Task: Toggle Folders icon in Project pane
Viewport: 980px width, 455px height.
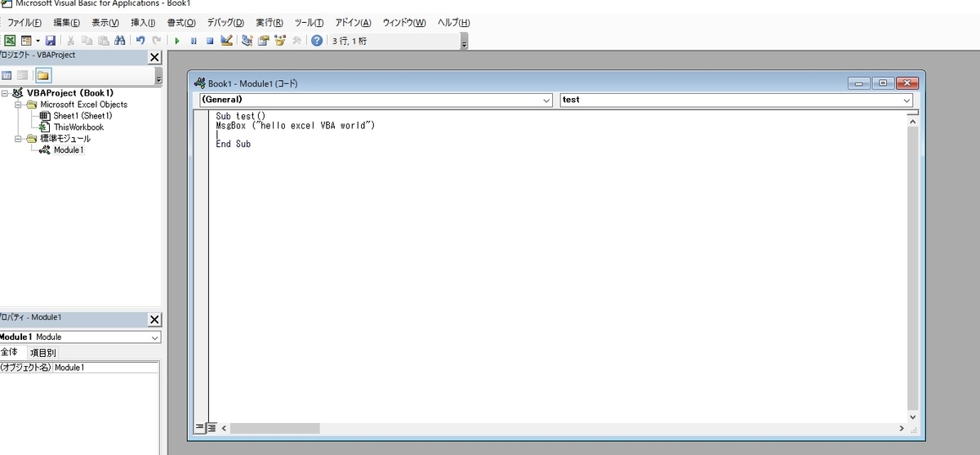Action: point(42,75)
